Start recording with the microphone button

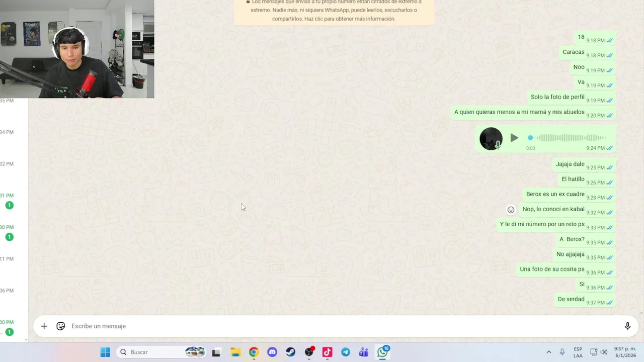[x=627, y=326]
